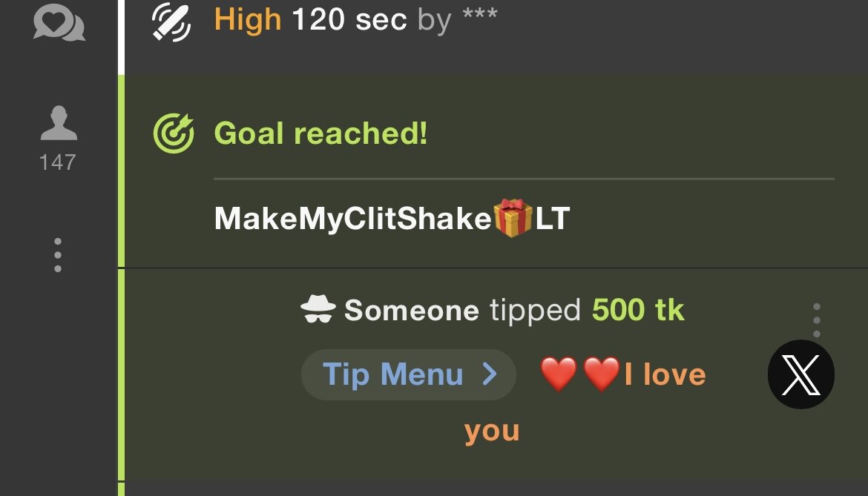This screenshot has height=496, width=868.
Task: Open the tip message options dots
Action: pyautogui.click(x=817, y=320)
